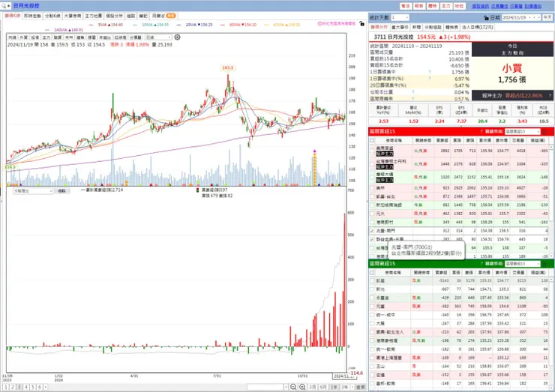555x392 pixels.
Task: Open chart settings gear icon
Action: [x=177, y=37]
